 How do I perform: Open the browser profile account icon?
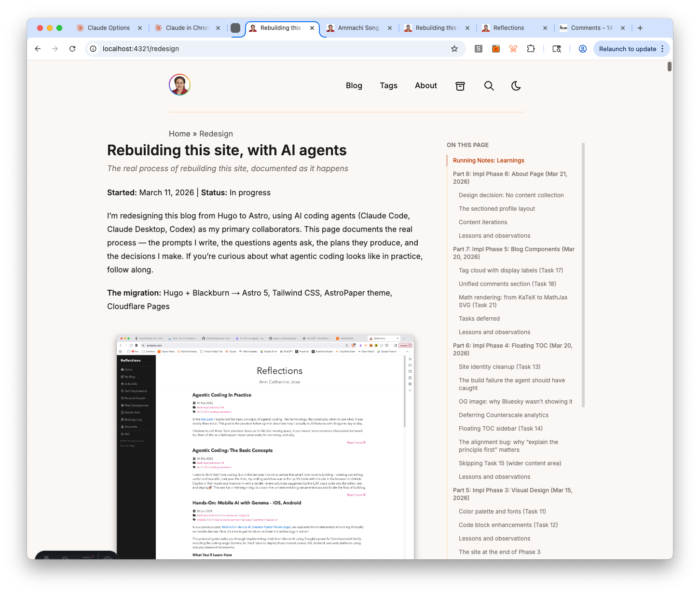click(582, 49)
